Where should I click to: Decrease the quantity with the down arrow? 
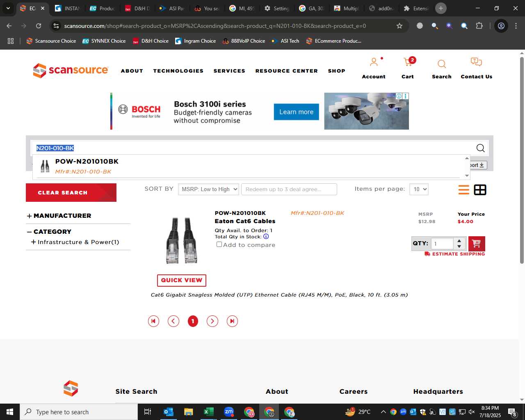(x=459, y=247)
